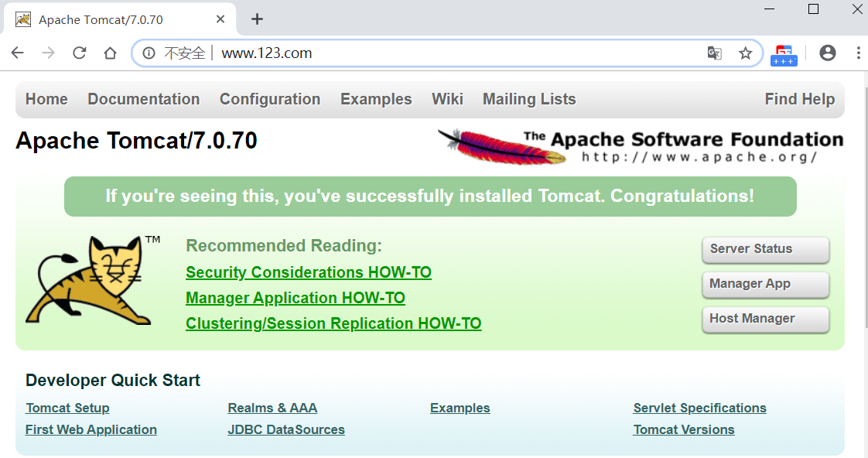
Task: Open the Home navigation item
Action: coord(46,99)
